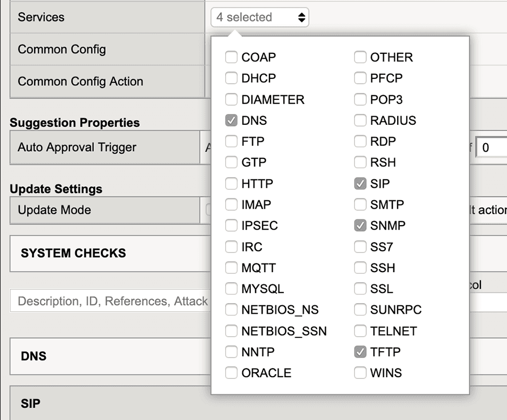Check the DHCP protocol checkbox
The width and height of the screenshot is (507, 420).
coord(231,78)
